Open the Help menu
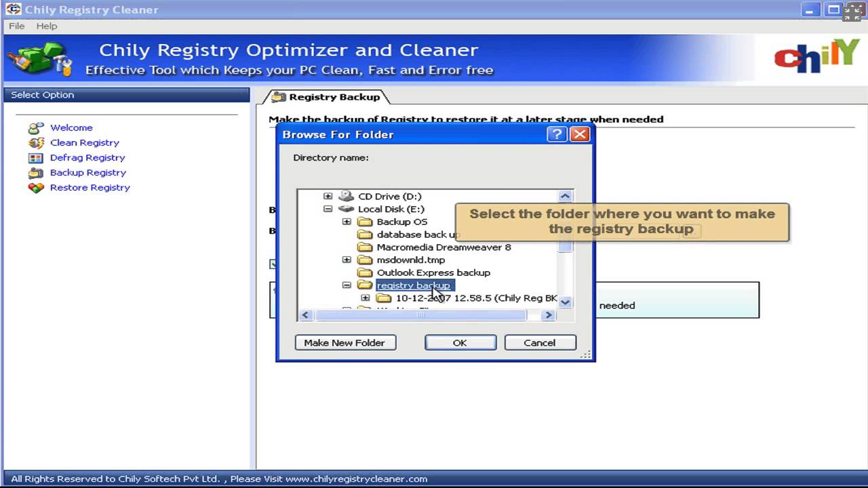Screen dimensions: 868x488 [47, 26]
